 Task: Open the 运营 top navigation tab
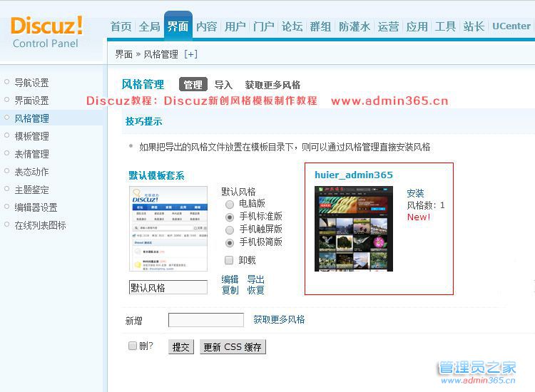[x=388, y=26]
